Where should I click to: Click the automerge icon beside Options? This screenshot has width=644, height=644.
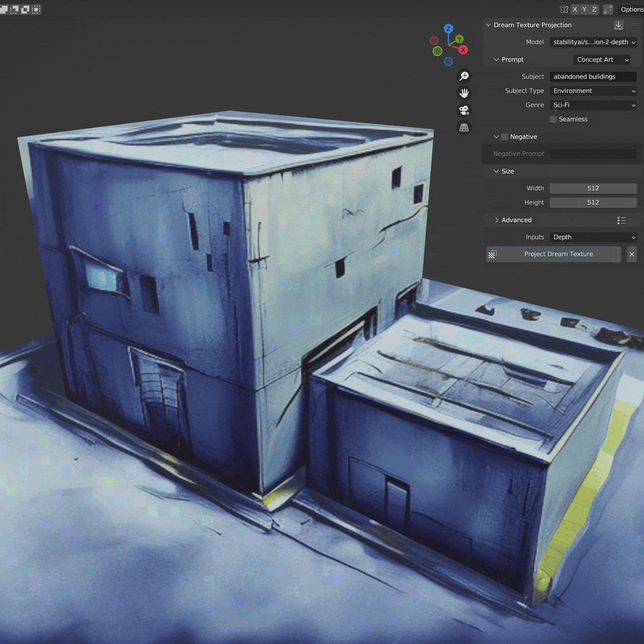click(608, 9)
